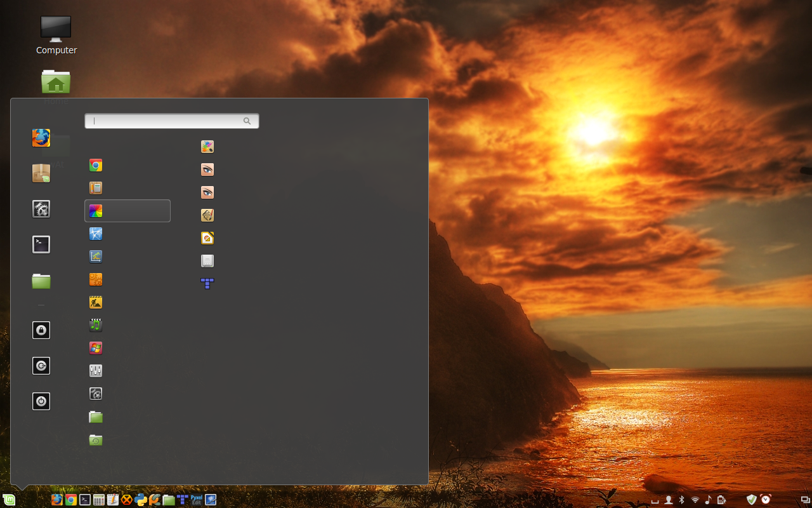Click the Logout icon in menu sidebar
812x508 pixels.
point(41,366)
